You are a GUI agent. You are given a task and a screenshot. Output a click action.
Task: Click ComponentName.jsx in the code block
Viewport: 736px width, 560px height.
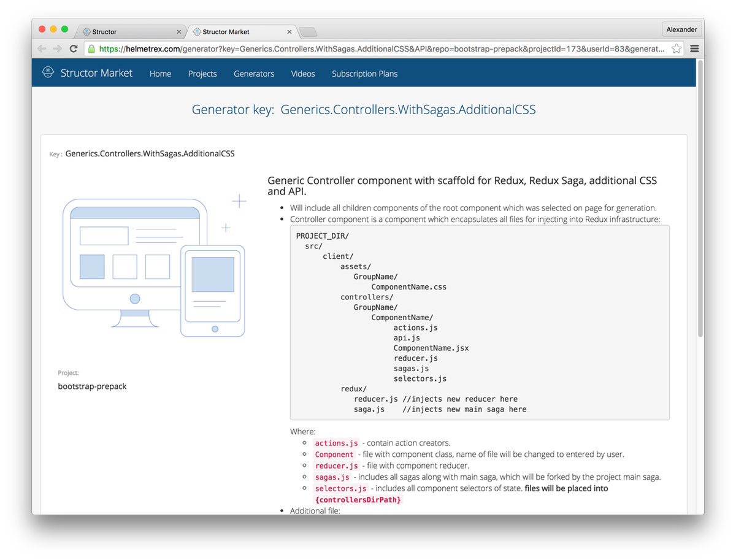(431, 348)
